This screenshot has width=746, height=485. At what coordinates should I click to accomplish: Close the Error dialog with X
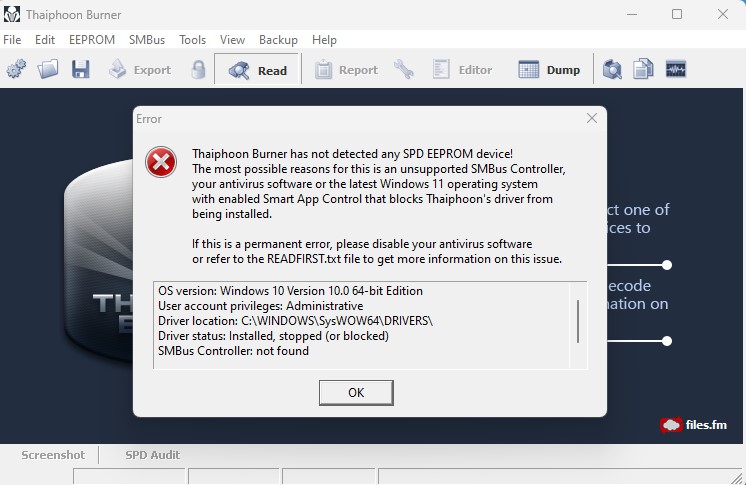coord(592,118)
